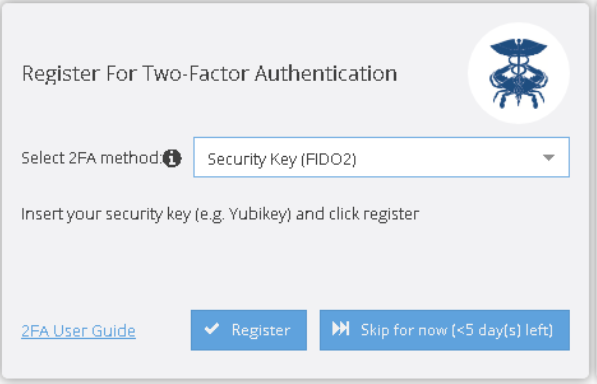Click the caduceus wings at the logo's top

[518, 49]
